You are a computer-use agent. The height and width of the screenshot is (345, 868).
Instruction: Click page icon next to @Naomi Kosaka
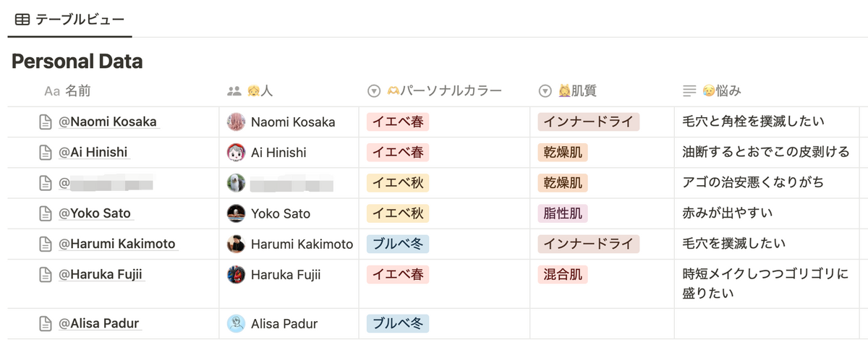pyautogui.click(x=46, y=122)
